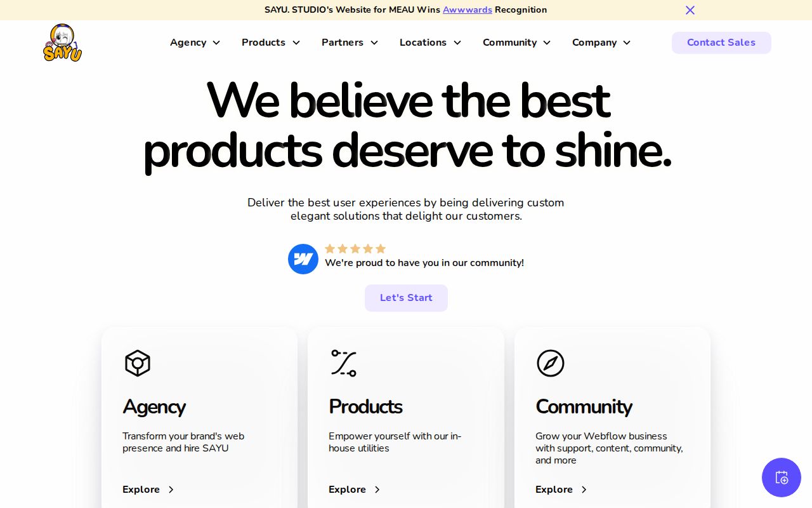The width and height of the screenshot is (812, 508).
Task: Click the SAYU logo in the header
Action: coord(62,43)
